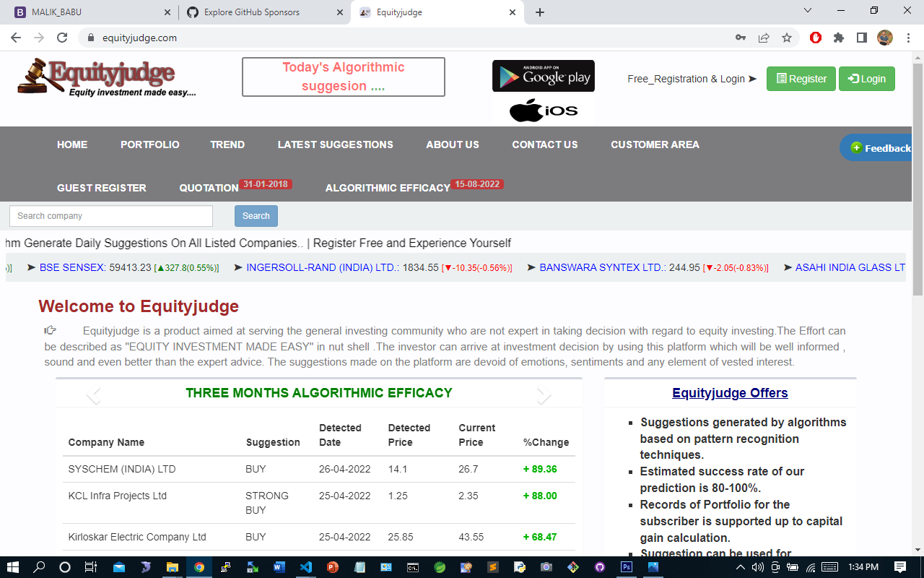This screenshot has height=578, width=924.
Task: Open the red ad blocker extension icon
Action: click(x=816, y=38)
